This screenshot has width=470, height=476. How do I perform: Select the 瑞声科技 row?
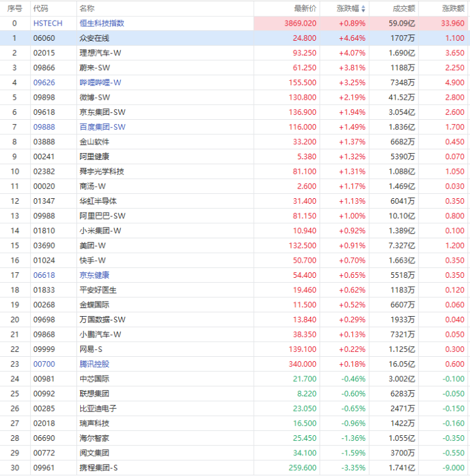235,423
